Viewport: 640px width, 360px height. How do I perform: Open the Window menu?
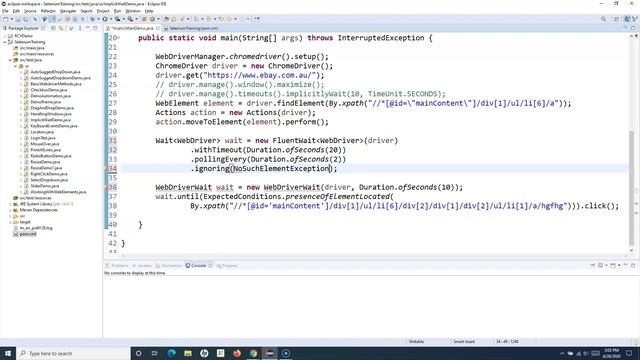point(133,11)
